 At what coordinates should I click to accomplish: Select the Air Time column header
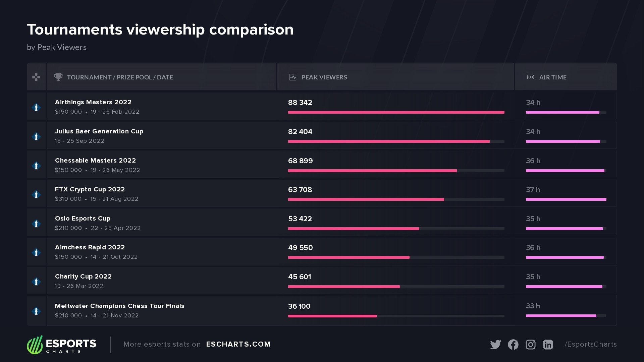tap(552, 77)
